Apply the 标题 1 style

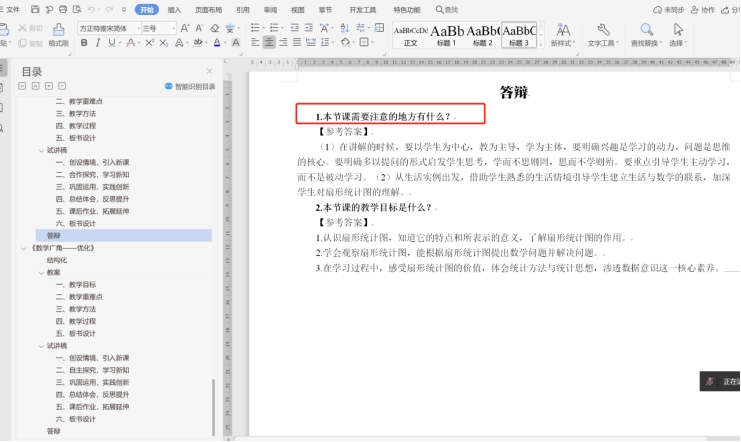click(446, 36)
